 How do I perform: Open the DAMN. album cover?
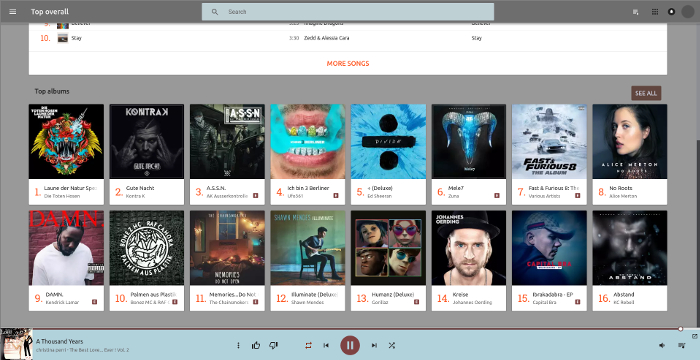tap(66, 248)
